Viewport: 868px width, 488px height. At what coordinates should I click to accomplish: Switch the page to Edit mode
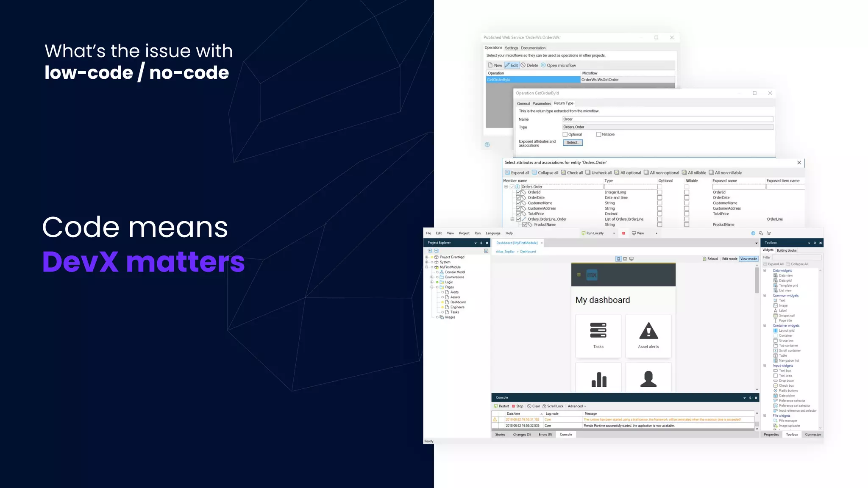(x=729, y=259)
